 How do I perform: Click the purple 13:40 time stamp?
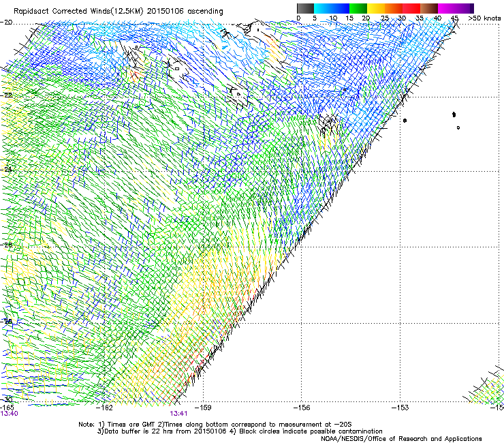click(x=9, y=414)
